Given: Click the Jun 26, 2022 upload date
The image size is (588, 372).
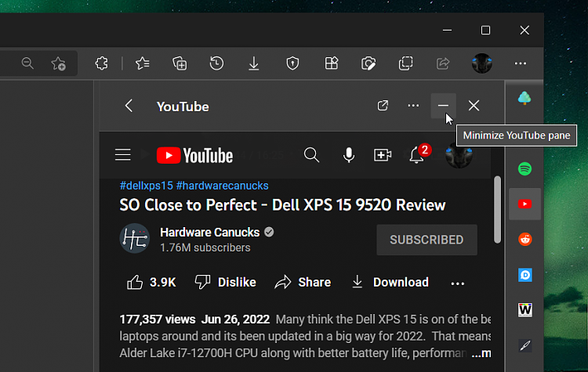Looking at the screenshot, I should tap(235, 320).
